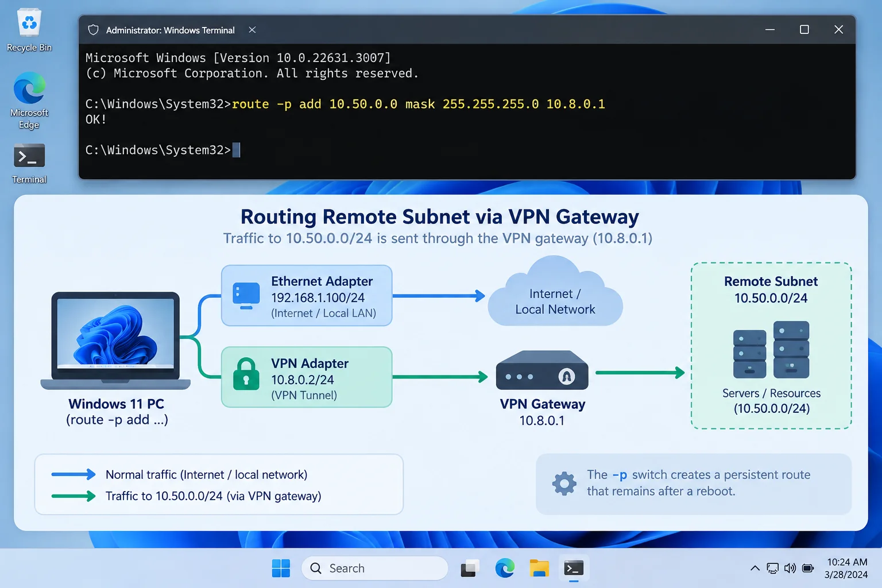Screen dimensions: 882x588
Task: Click the shield icon in the terminal tab
Action: pos(94,30)
